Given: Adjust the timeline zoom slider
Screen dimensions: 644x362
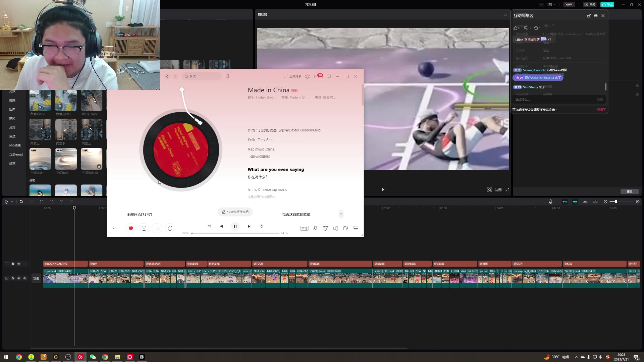Looking at the screenshot, I should click(x=616, y=202).
